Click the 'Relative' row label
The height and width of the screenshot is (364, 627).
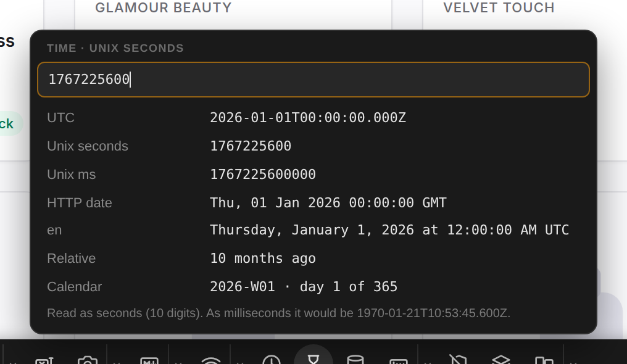(71, 258)
